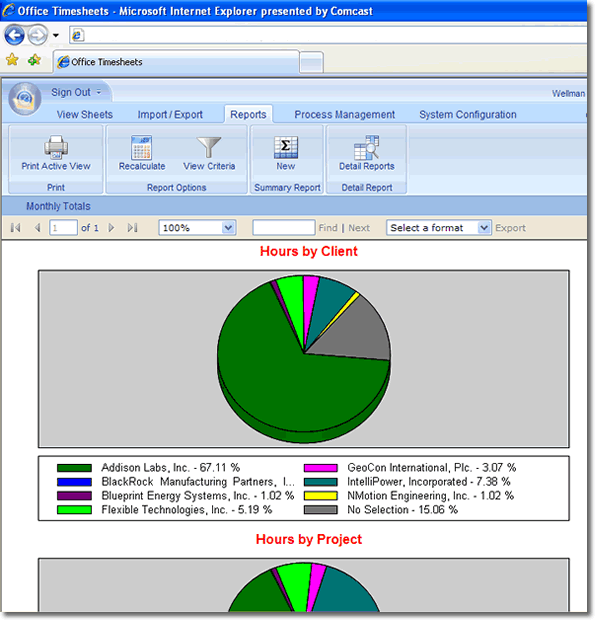Open the View Sheets ribbon tab
Image resolution: width=595 pixels, height=620 pixels.
(x=85, y=115)
